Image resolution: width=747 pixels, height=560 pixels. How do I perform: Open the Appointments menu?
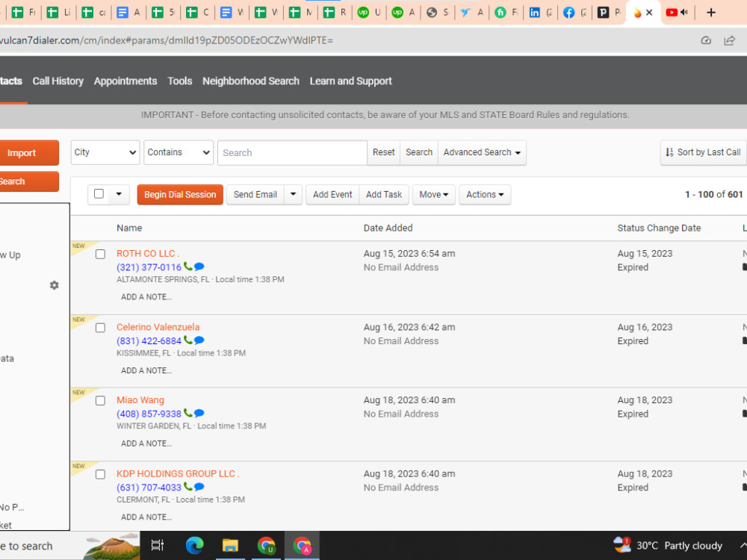click(x=125, y=81)
